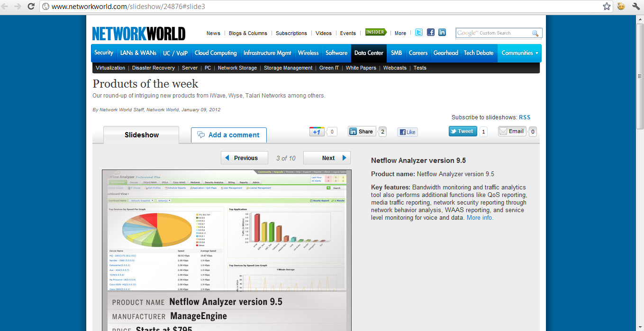Reload the page with the refresh icon
644x331 pixels.
click(31, 7)
